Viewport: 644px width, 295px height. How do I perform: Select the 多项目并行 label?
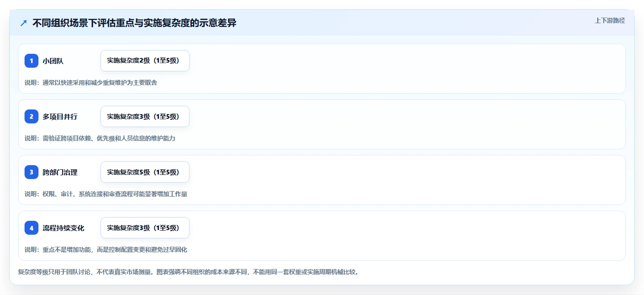(x=60, y=116)
